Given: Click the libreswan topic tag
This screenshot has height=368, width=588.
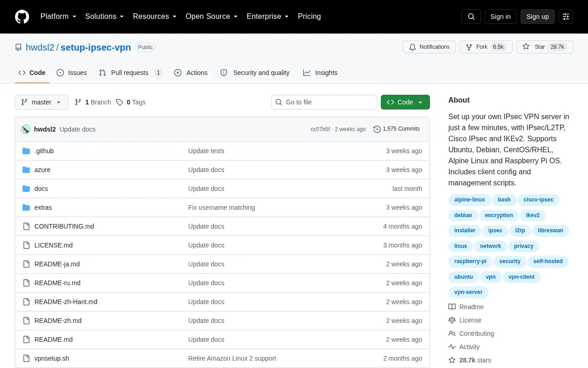Looking at the screenshot, I should 550,230.
